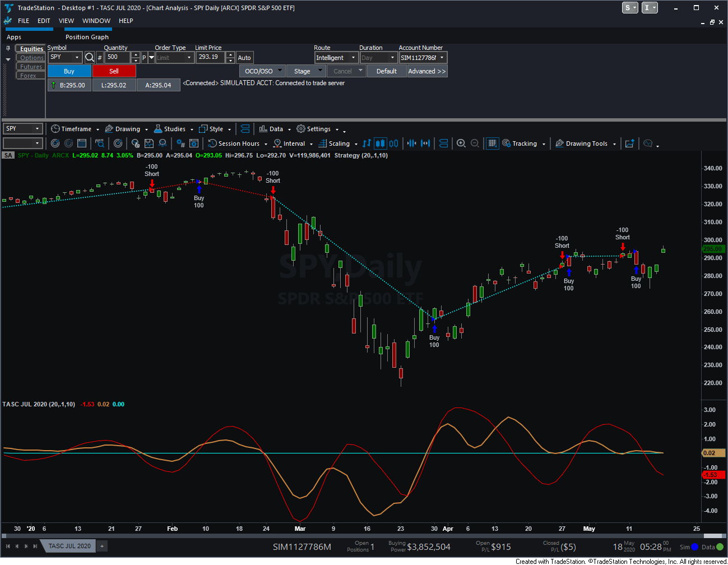The width and height of the screenshot is (728, 565).
Task: Click the bar search magnifier icon
Action: tap(100, 143)
